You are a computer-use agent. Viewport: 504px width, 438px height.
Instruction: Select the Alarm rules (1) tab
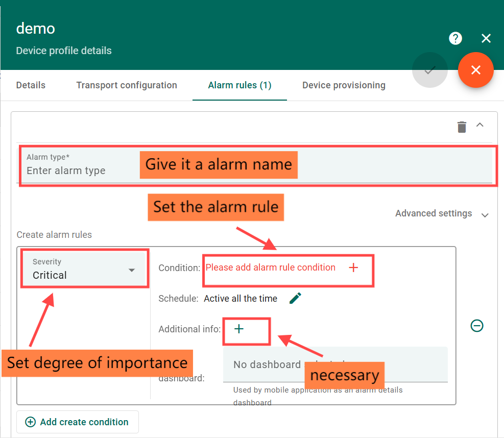click(x=239, y=85)
